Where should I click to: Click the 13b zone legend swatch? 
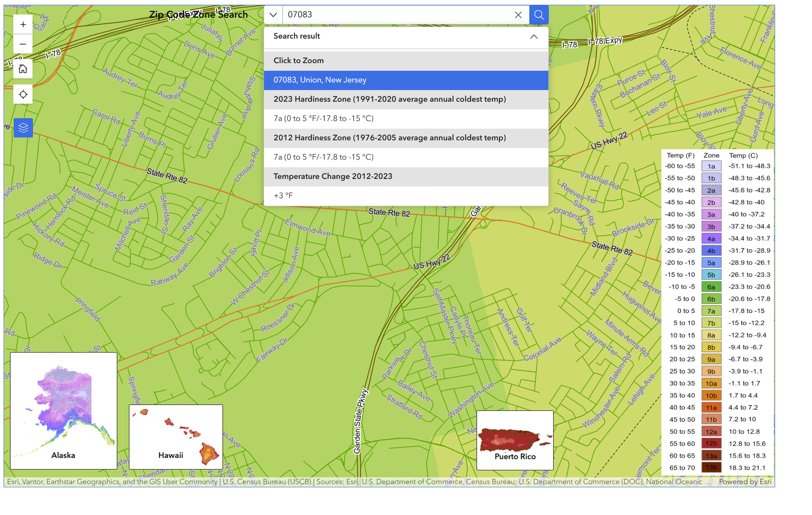point(711,468)
